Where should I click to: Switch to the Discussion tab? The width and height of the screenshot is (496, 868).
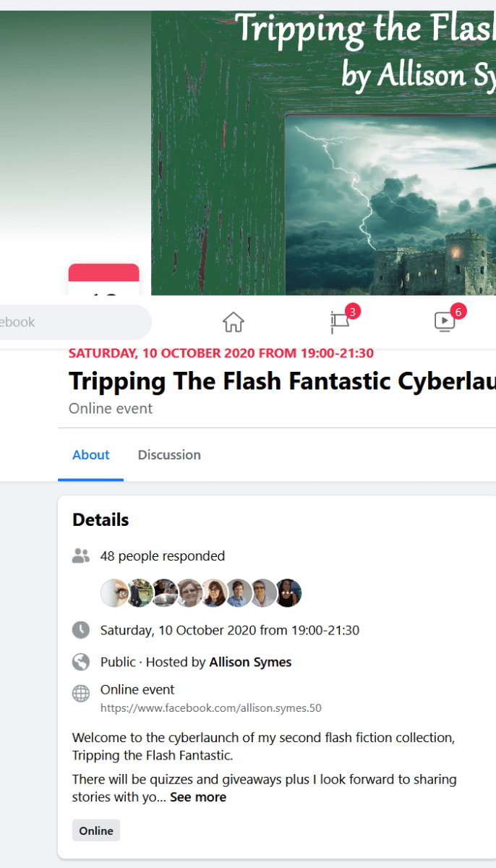169,455
